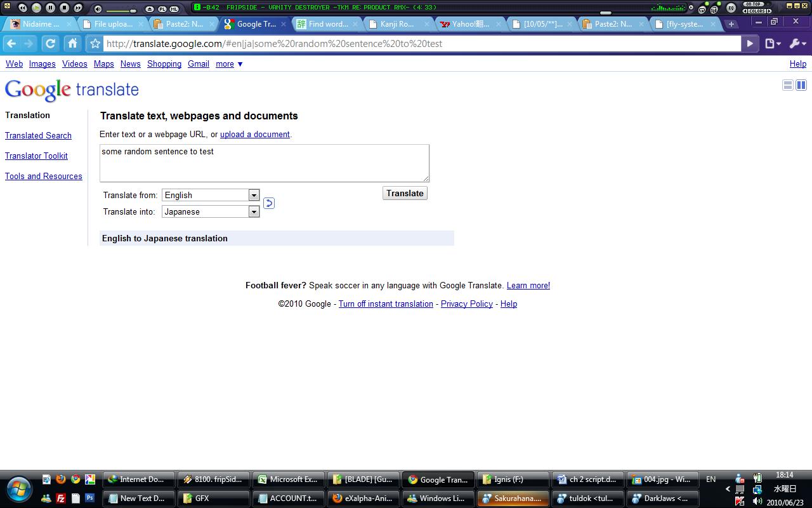812x508 pixels.
Task: Open Translator Toolkit in the sidebar
Action: [x=36, y=156]
